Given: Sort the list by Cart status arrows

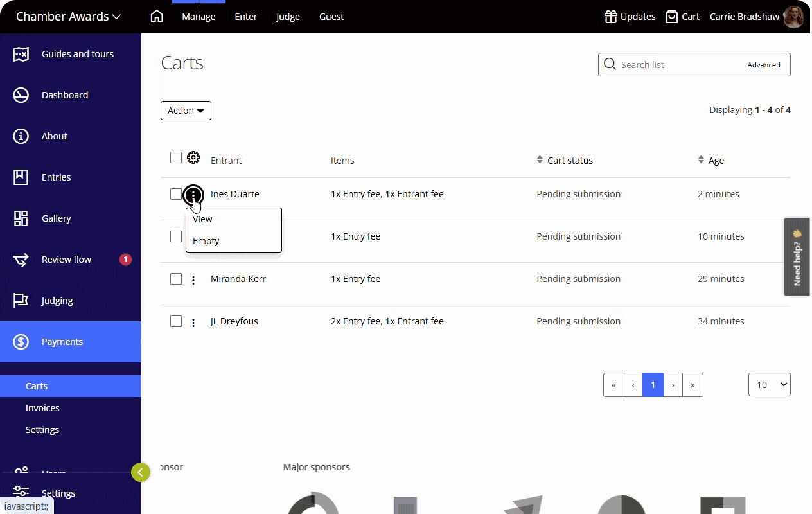Looking at the screenshot, I should (x=540, y=160).
